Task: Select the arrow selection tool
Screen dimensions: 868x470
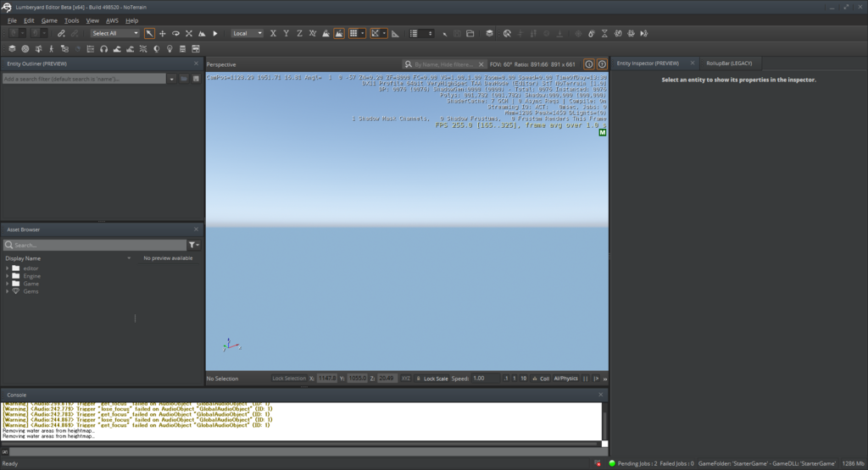Action: (x=149, y=34)
